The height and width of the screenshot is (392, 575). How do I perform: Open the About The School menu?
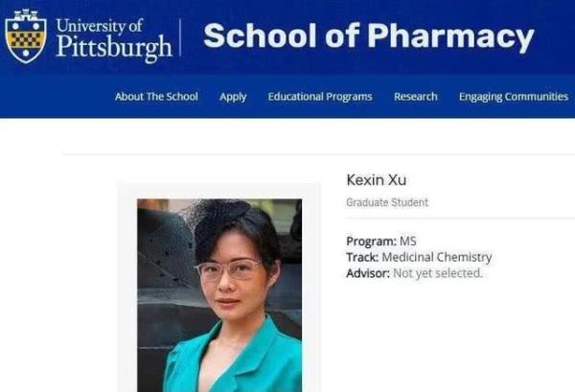pyautogui.click(x=156, y=97)
